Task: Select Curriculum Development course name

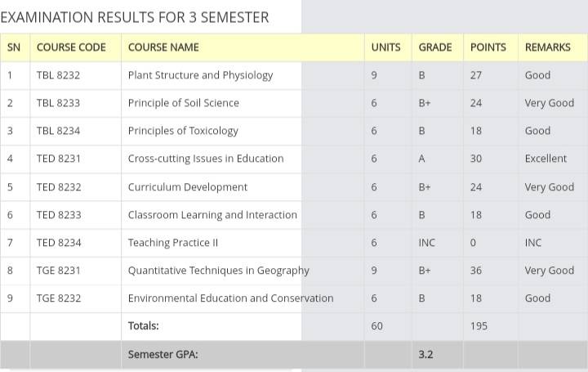Action: pyautogui.click(x=188, y=187)
